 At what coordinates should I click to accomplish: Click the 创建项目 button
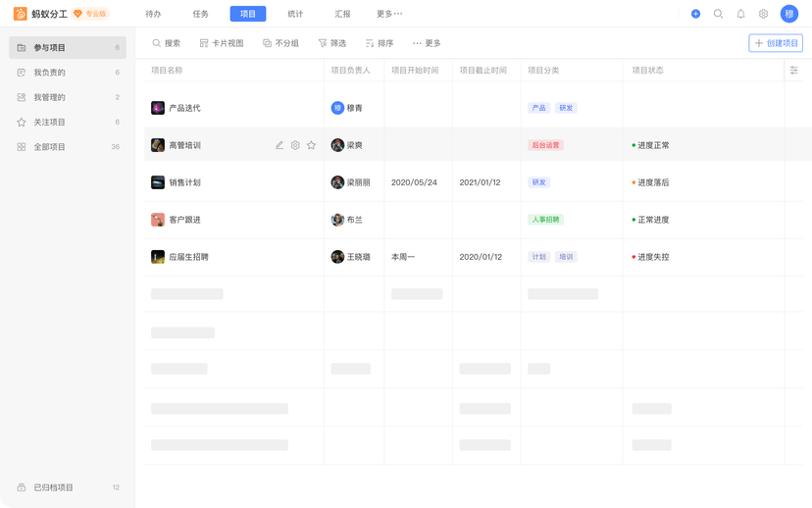click(776, 43)
